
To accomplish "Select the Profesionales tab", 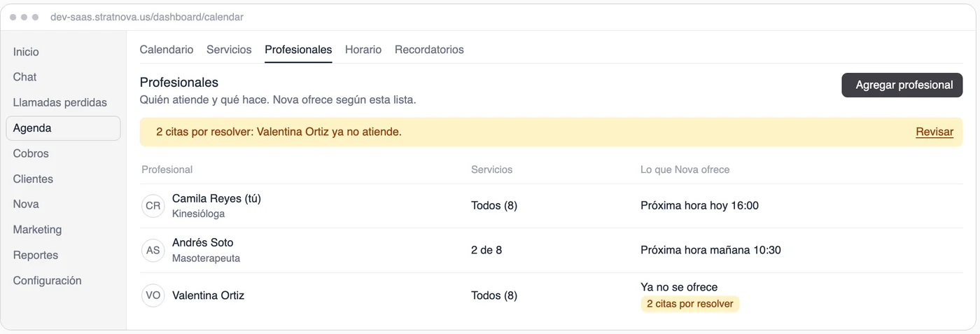I will 298,50.
